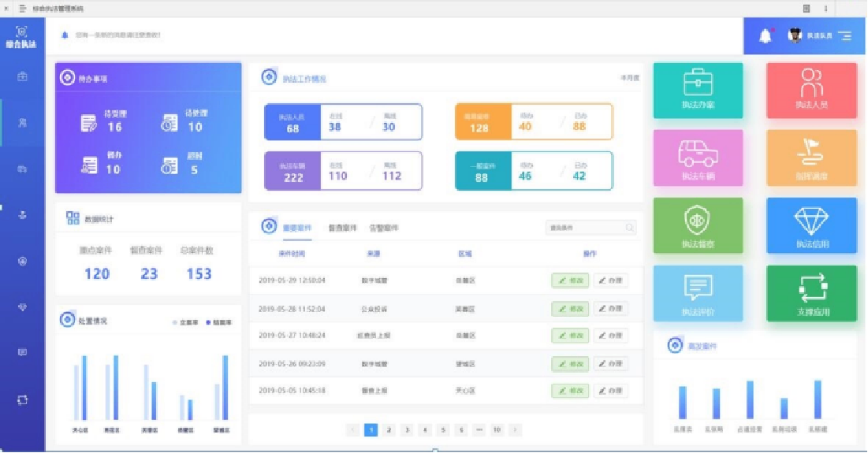The width and height of the screenshot is (868, 453).
Task: Click 办理 button for the 2019-05-05 case
Action: coord(610,391)
